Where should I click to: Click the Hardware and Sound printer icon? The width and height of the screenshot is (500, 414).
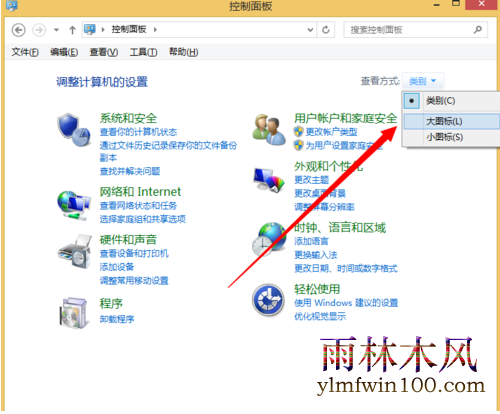(75, 252)
